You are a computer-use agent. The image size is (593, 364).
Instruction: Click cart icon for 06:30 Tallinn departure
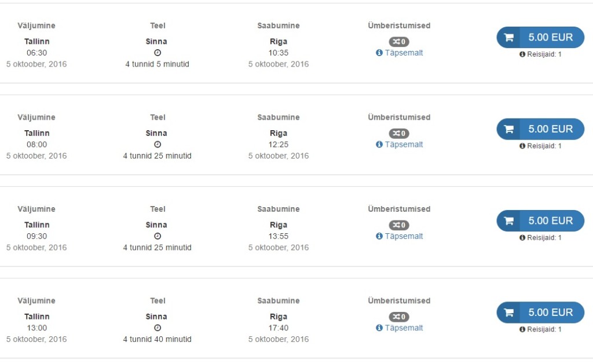coord(508,38)
